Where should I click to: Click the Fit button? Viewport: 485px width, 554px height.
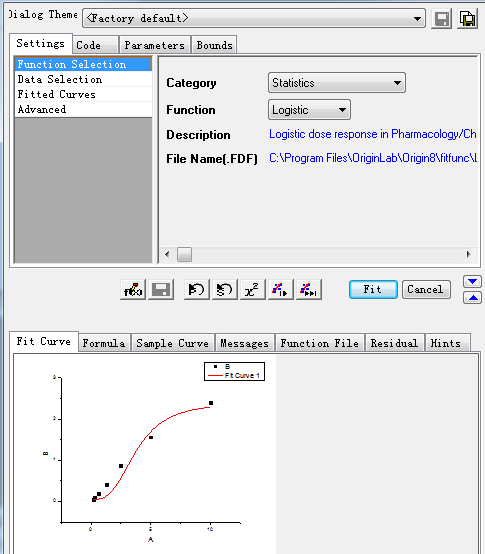click(373, 290)
